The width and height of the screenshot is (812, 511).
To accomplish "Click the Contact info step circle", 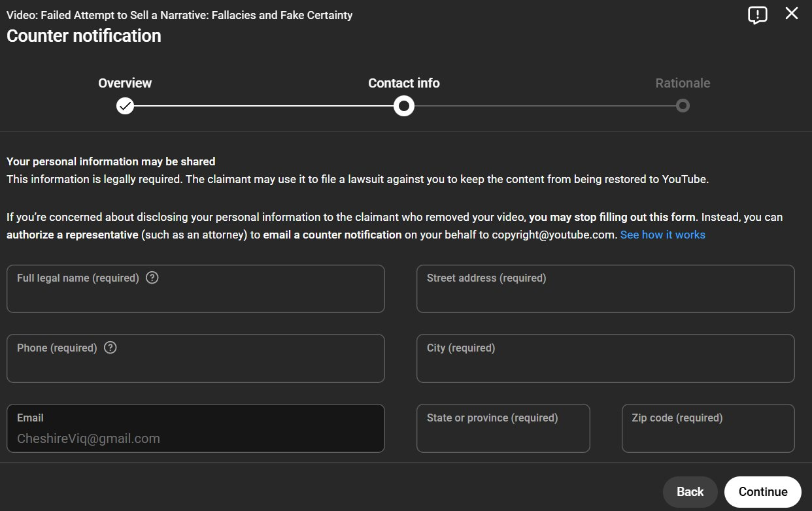I will pos(404,106).
